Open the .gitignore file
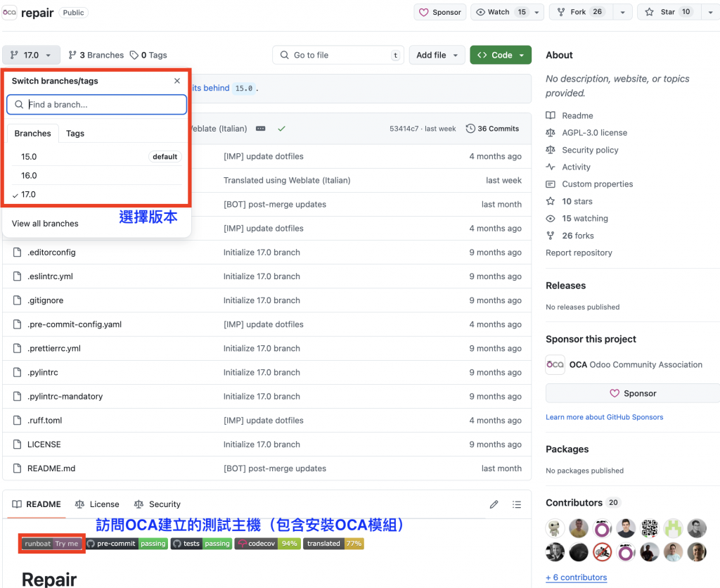 point(46,300)
